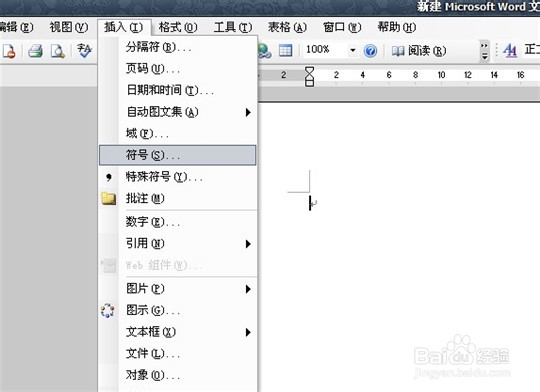Screen dimensions: 540x392
Task: Expand 图片(P) submenu
Action: point(178,289)
